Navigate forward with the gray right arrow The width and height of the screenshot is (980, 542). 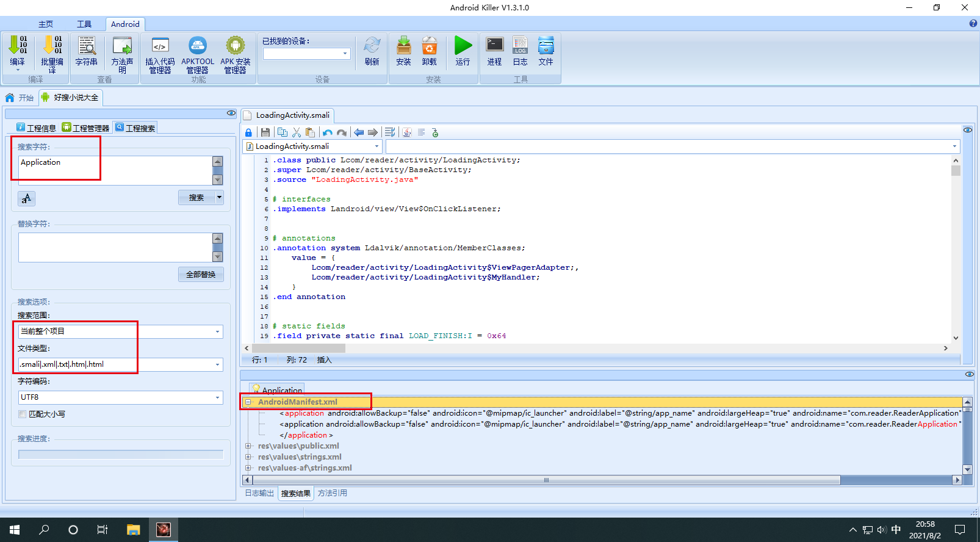(373, 132)
